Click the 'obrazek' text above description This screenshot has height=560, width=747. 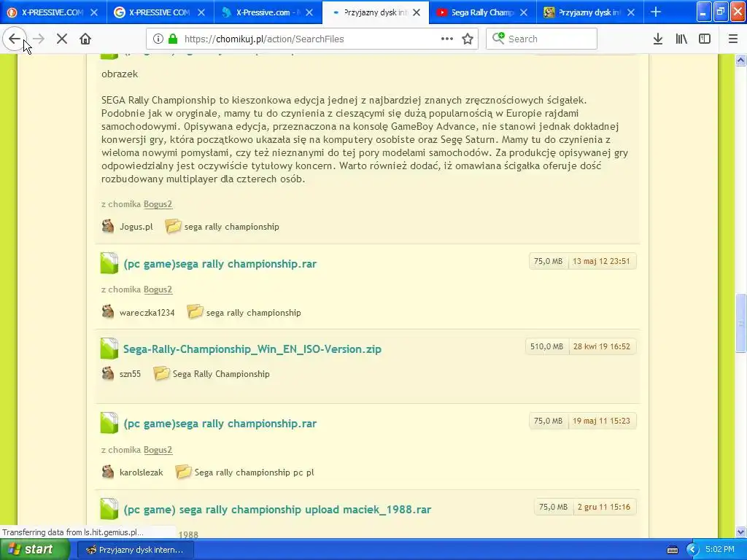point(120,74)
